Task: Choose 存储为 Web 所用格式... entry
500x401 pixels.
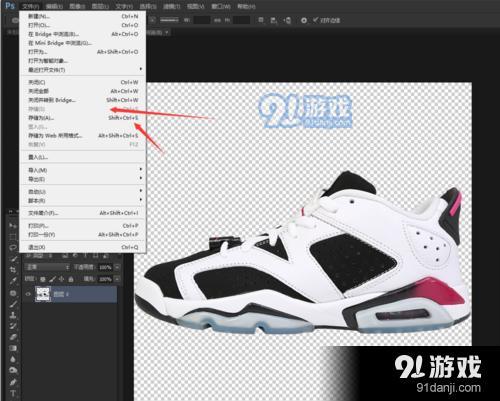Action: tap(82, 136)
